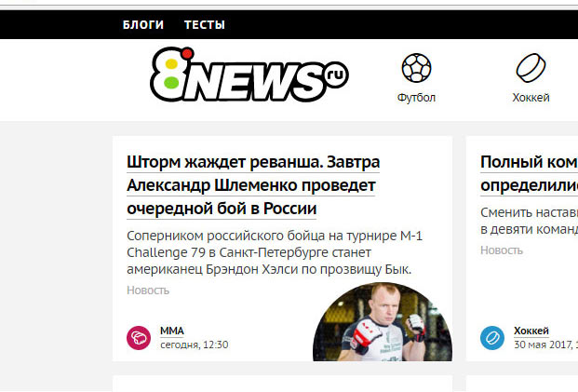Open the fighter photo thumbnail
The height and width of the screenshot is (392, 578).
click(x=383, y=322)
